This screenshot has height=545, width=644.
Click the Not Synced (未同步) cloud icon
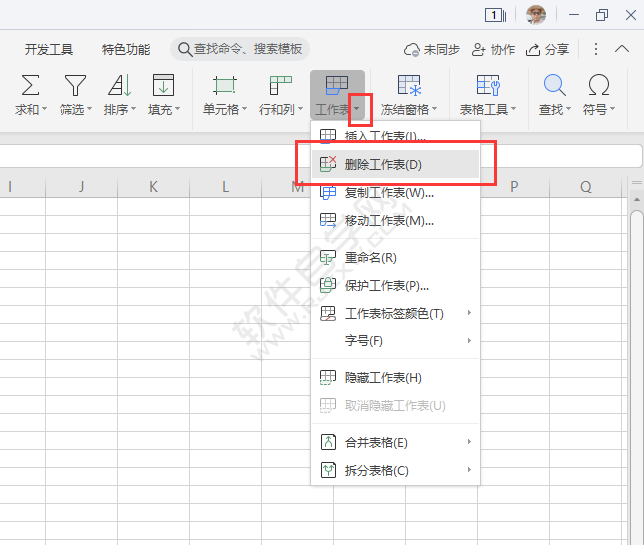tap(412, 50)
